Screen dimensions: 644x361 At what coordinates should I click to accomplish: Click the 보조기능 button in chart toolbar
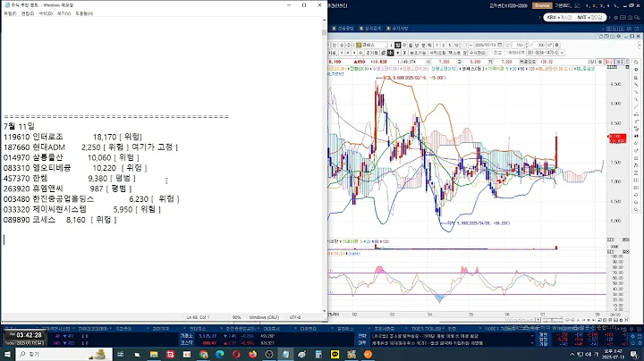click(418, 53)
